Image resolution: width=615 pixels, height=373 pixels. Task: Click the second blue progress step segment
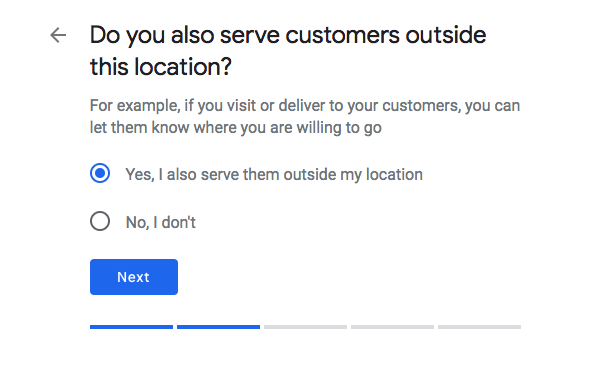coord(218,327)
